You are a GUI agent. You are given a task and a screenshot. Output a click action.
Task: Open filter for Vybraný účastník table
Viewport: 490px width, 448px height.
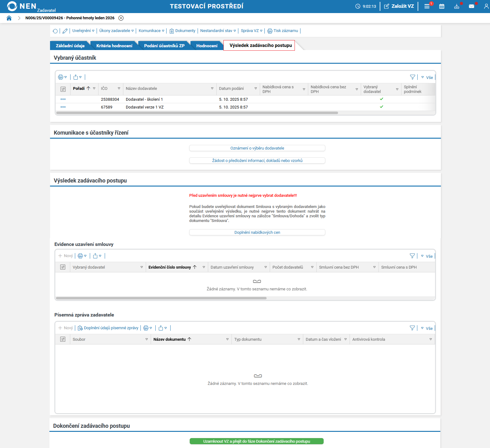tap(412, 77)
